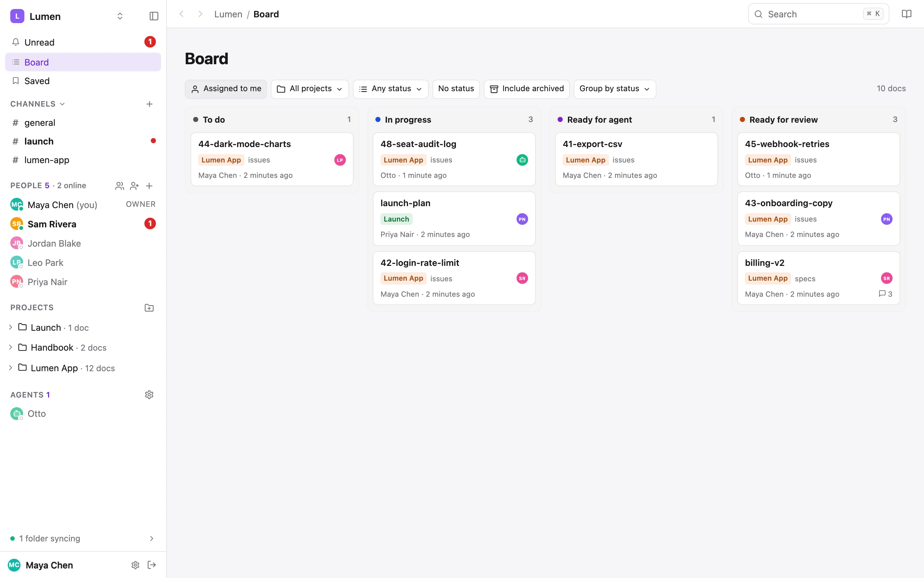924x578 pixels.
Task: Go back with the left navigation arrow
Action: pos(182,14)
